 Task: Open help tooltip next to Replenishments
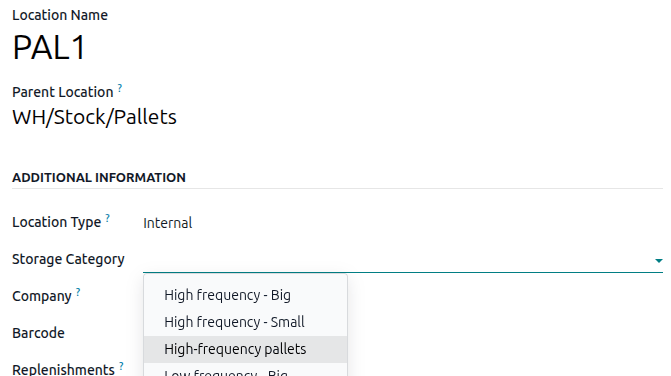point(122,366)
